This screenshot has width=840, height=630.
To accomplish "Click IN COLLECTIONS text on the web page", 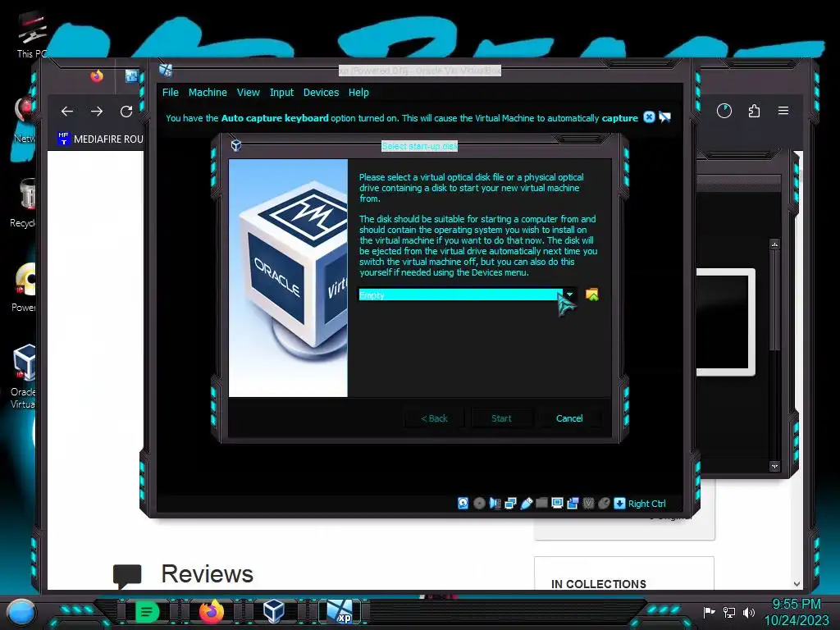I will coord(598,584).
